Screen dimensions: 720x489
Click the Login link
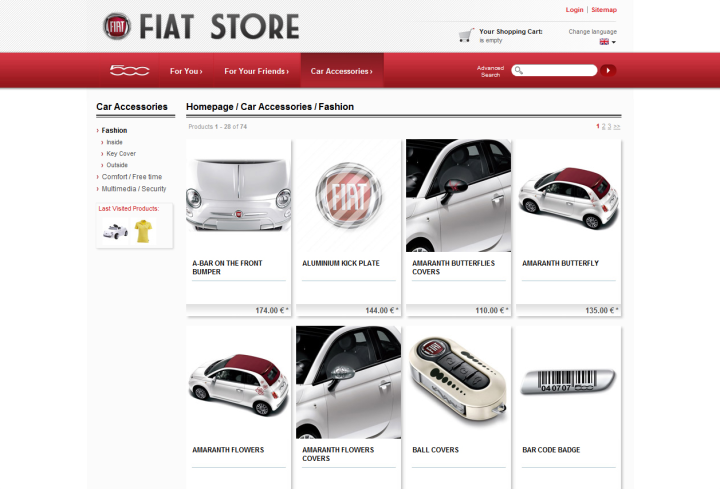pyautogui.click(x=574, y=10)
